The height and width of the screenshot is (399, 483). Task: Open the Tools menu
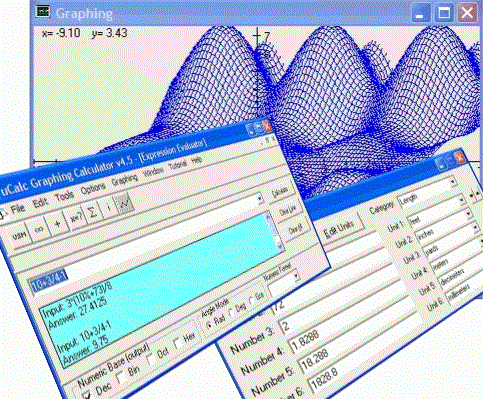64,196
